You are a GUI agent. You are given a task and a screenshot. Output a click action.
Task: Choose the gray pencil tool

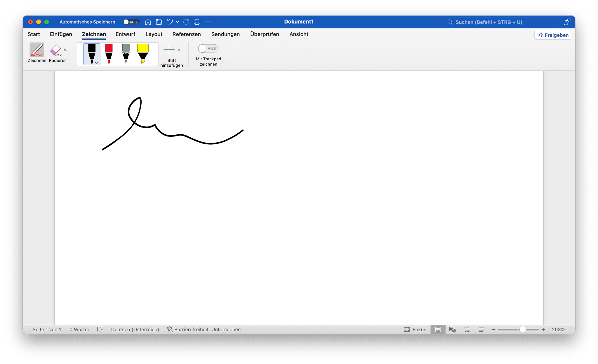(x=126, y=54)
